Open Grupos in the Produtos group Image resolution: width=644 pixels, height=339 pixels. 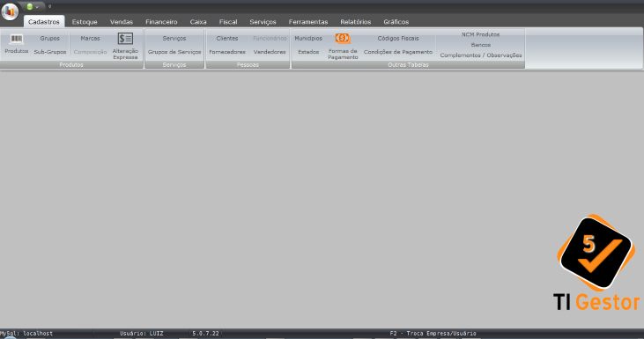pos(49,38)
